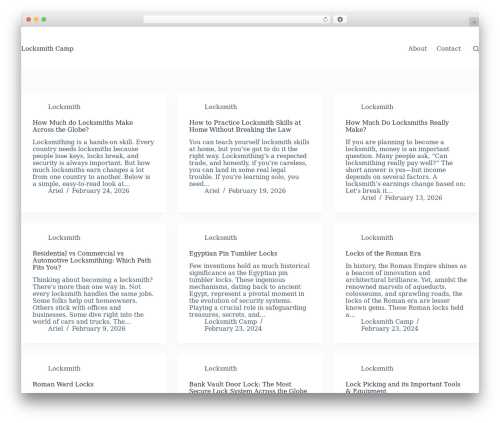The height and width of the screenshot is (423, 500).
Task: Close the browser window with red button
Action: [x=29, y=20]
